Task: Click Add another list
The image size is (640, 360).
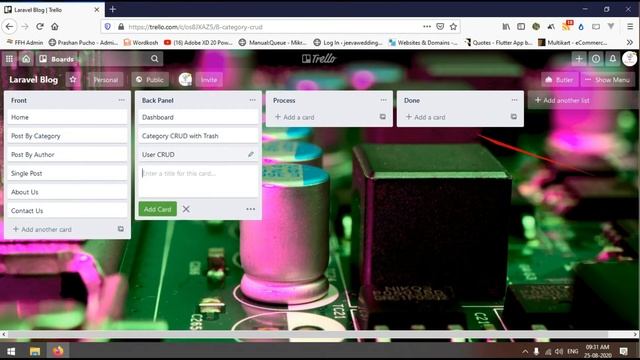Action: [562, 100]
